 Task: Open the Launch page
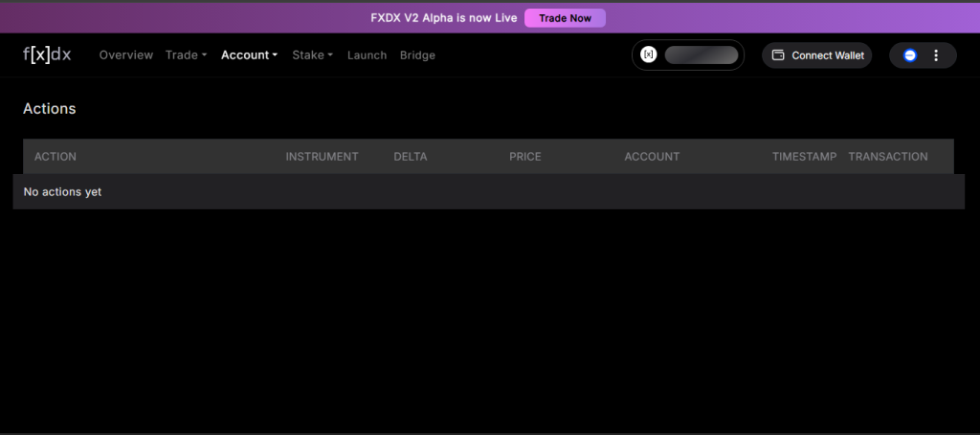(x=367, y=55)
